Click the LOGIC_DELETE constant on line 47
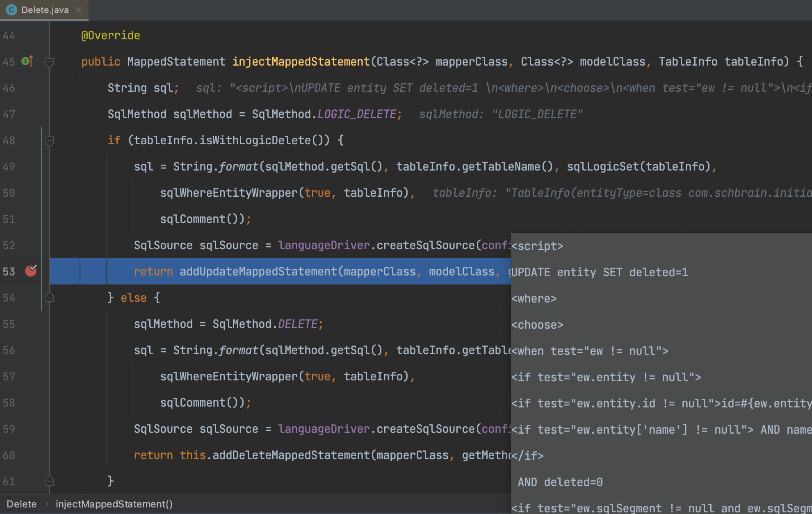Image resolution: width=812 pixels, height=514 pixels. point(357,114)
